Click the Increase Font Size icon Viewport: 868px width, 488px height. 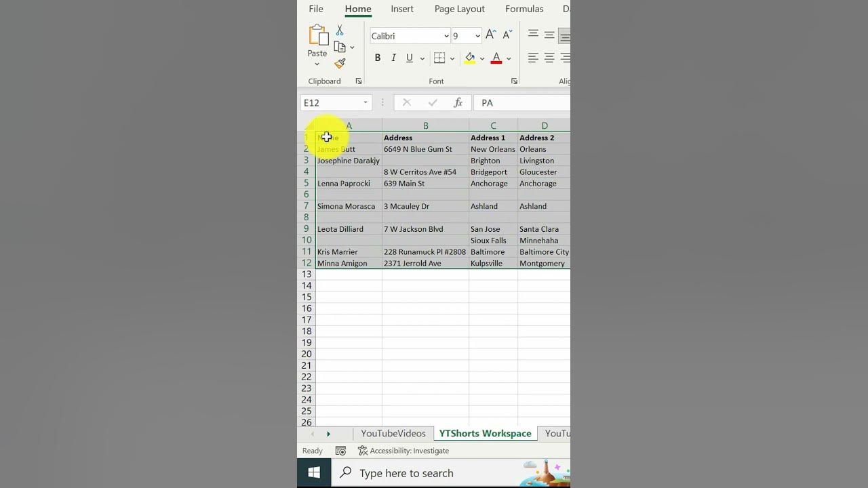coord(490,35)
